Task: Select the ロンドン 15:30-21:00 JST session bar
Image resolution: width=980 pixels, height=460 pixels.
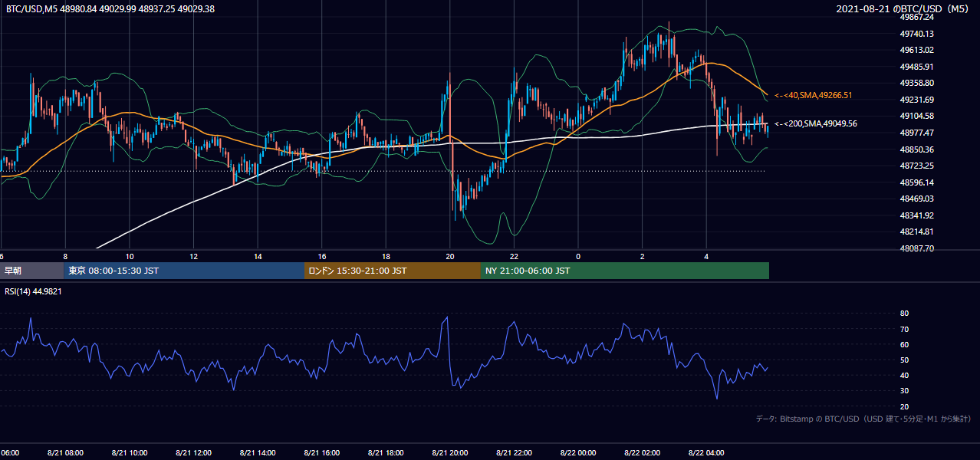Action: coord(393,271)
